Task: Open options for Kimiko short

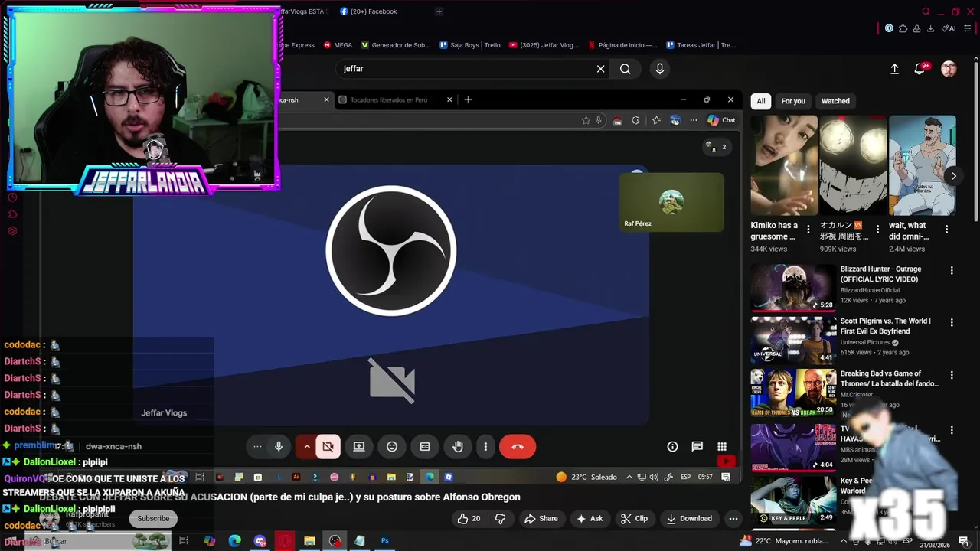Action: pyautogui.click(x=808, y=230)
